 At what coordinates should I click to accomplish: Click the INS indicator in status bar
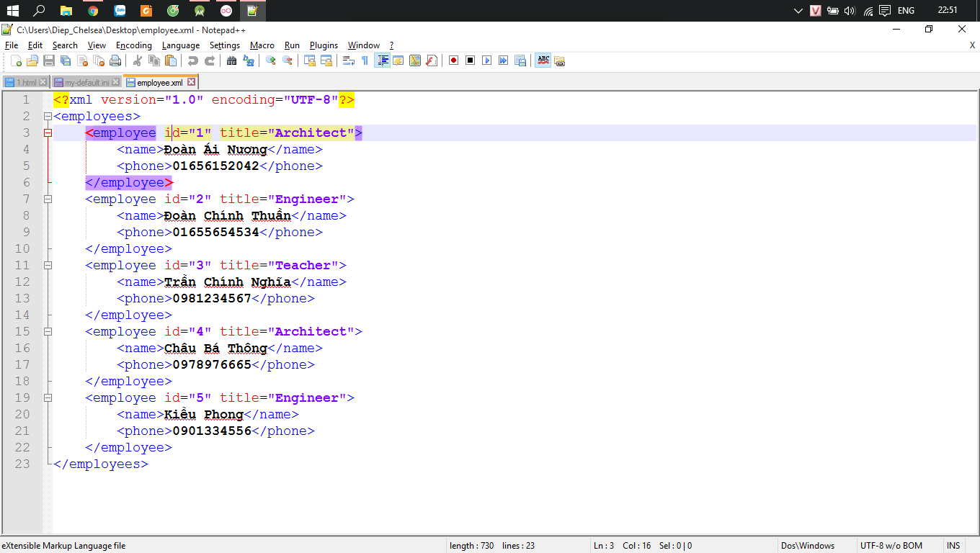(x=953, y=546)
